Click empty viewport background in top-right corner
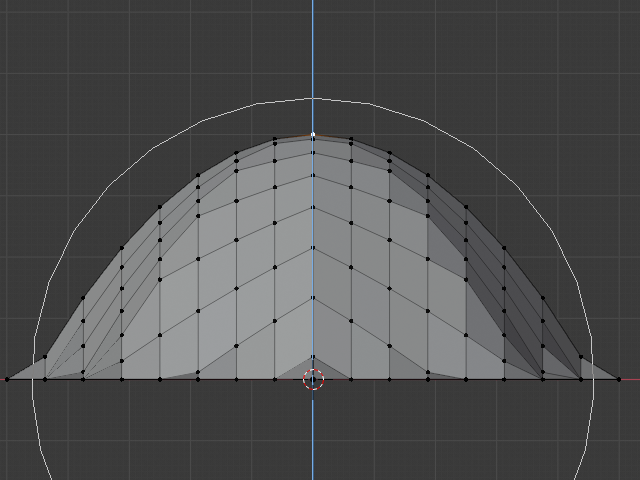 (600, 35)
